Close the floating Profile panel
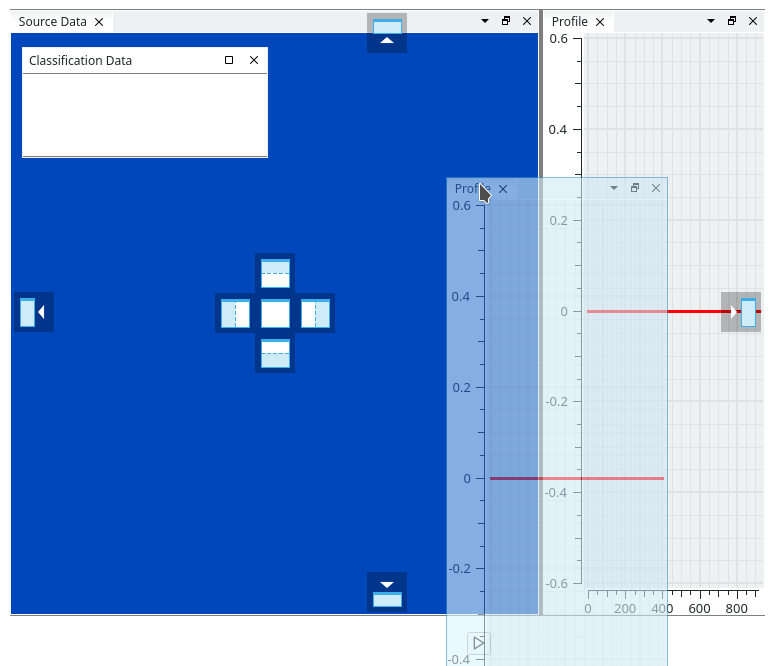Image resolution: width=773 pixels, height=666 pixels. pos(656,188)
